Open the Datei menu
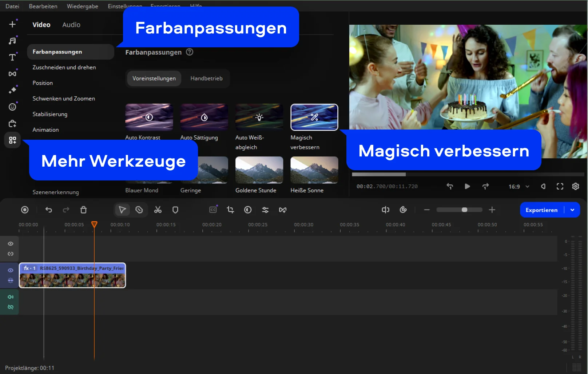This screenshot has width=588, height=374. (x=12, y=6)
